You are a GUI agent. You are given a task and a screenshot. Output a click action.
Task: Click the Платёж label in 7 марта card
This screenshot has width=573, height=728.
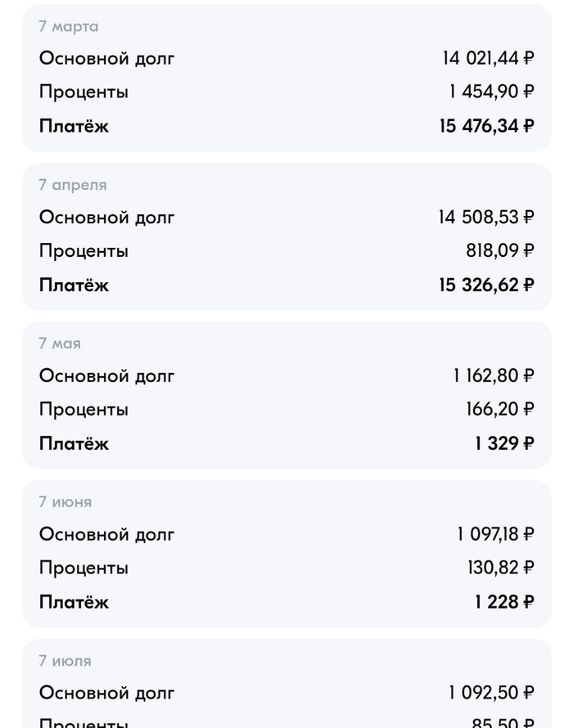tap(74, 126)
